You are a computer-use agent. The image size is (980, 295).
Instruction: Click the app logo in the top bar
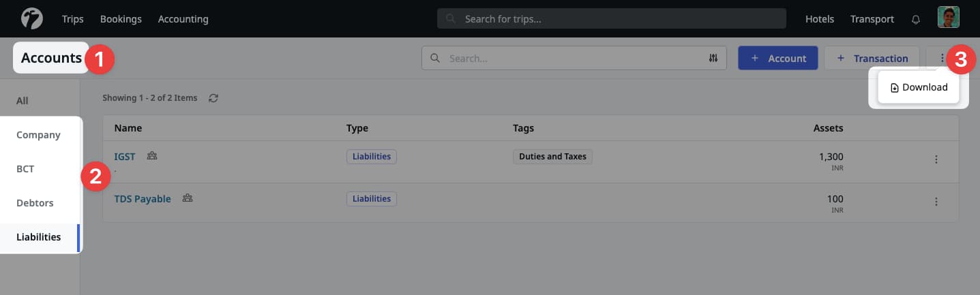(x=32, y=18)
